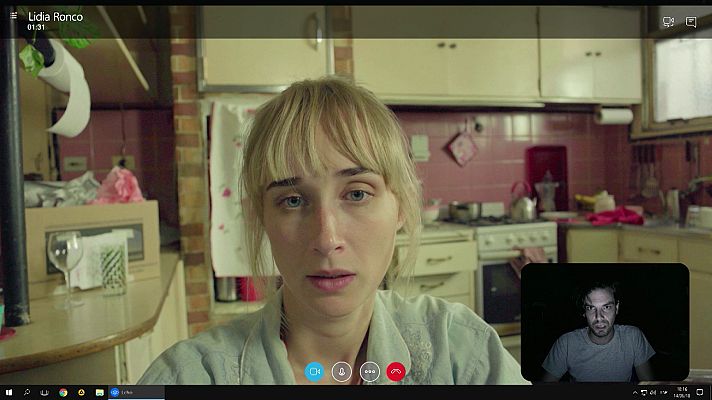The height and width of the screenshot is (400, 712).
Task: Select the Skype window taskbar button
Action: (x=125, y=392)
